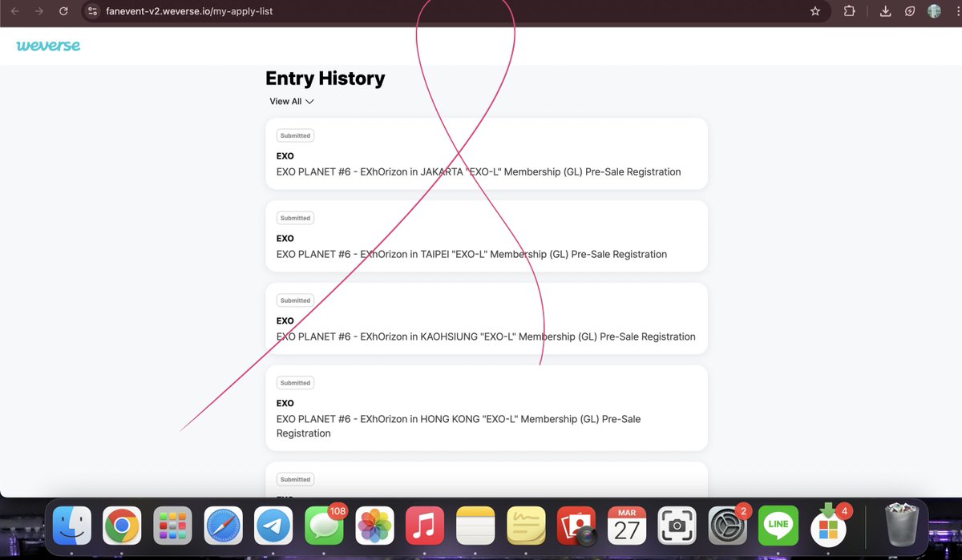Click Submitted badge on the HONG KONG entry
The width and height of the screenshot is (962, 560).
[295, 383]
